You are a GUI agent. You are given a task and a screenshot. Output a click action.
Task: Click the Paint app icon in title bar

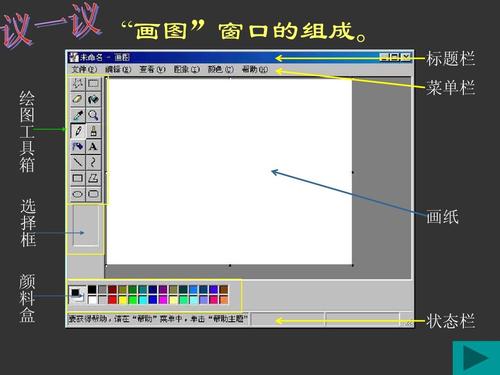(x=74, y=57)
